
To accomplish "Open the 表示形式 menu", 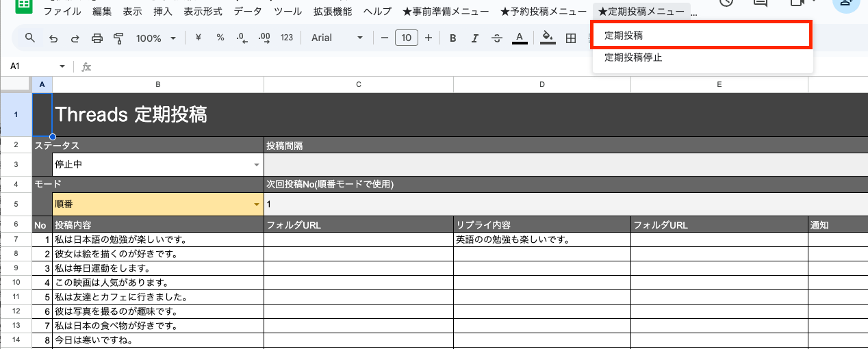I will click(203, 12).
